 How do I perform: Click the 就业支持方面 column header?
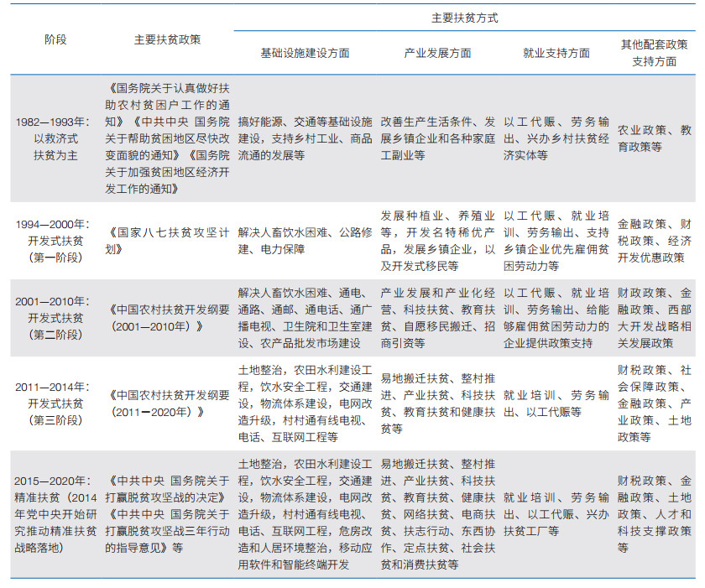tap(556, 53)
